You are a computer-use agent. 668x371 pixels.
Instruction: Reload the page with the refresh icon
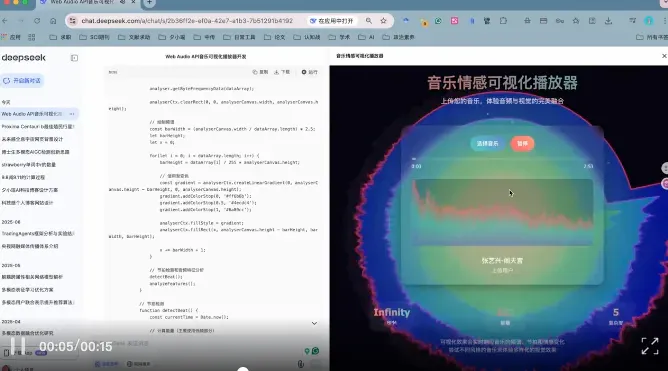coord(37,21)
